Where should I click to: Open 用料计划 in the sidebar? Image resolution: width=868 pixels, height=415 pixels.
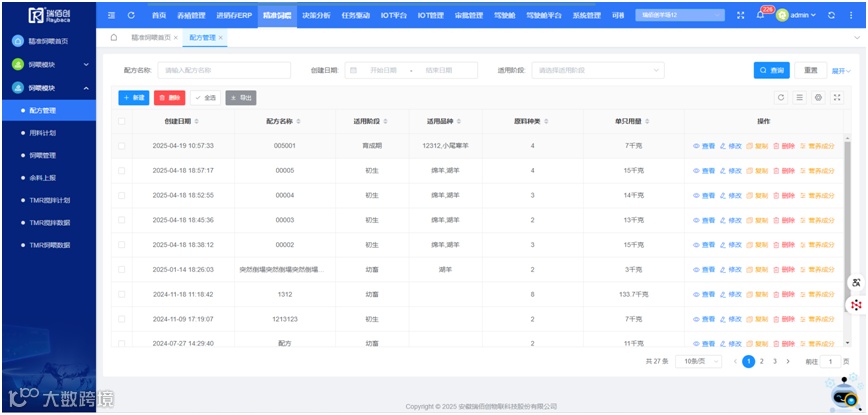coord(42,133)
